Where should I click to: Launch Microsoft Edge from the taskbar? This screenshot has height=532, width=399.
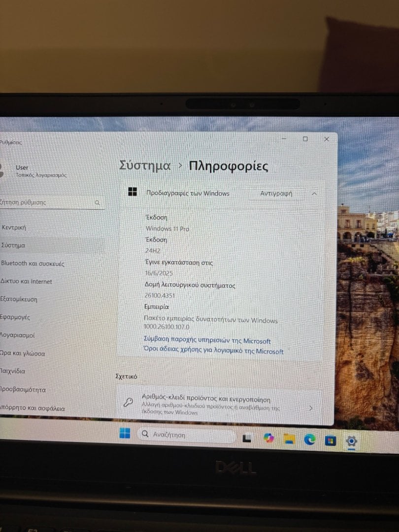click(309, 440)
